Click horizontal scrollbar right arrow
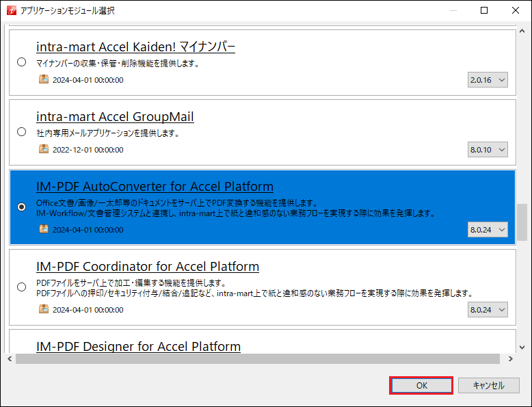 (511, 358)
